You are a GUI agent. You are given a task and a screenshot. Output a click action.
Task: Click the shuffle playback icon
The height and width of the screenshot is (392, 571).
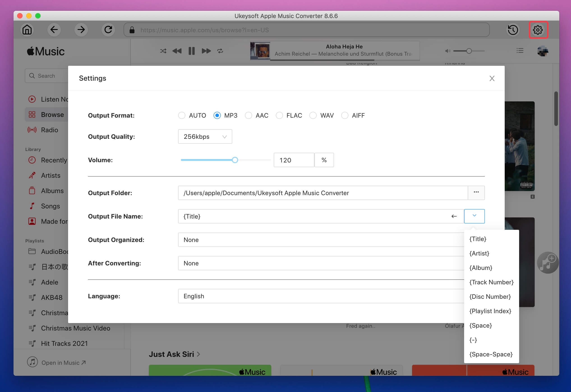(163, 51)
